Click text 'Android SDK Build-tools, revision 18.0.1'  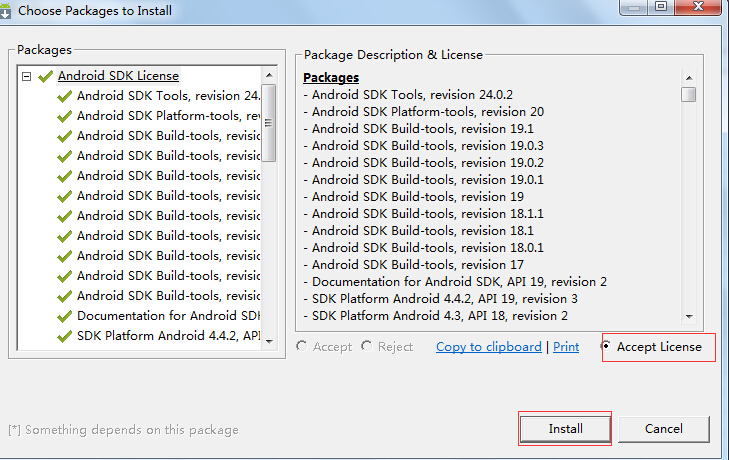[428, 248]
